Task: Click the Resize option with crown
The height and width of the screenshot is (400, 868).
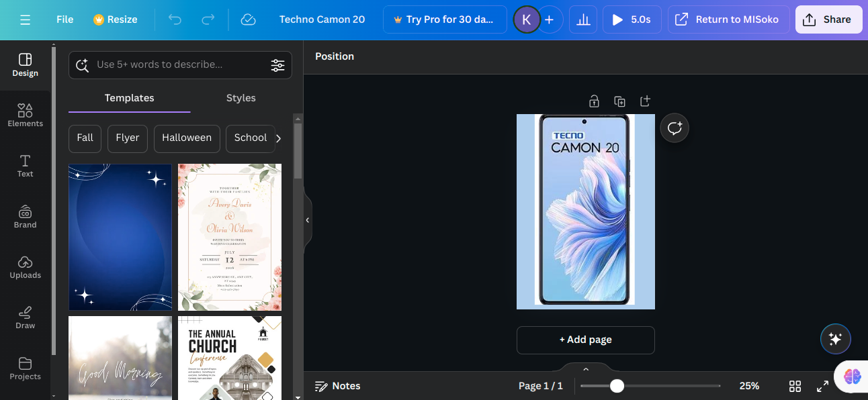Action: click(x=116, y=19)
